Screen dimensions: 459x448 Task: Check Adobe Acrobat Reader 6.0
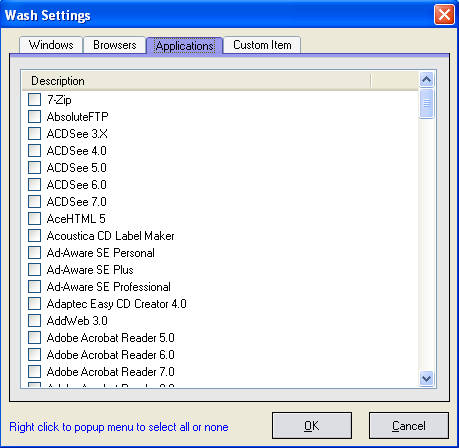(x=34, y=354)
